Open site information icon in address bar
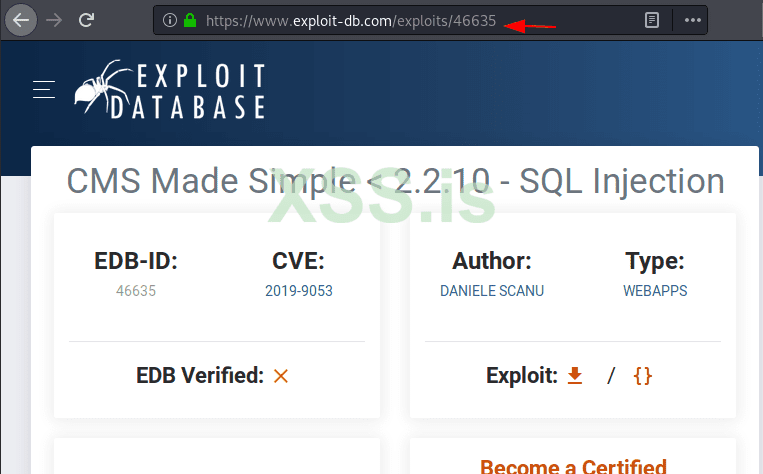Viewport: 763px width, 474px height. [x=169, y=20]
